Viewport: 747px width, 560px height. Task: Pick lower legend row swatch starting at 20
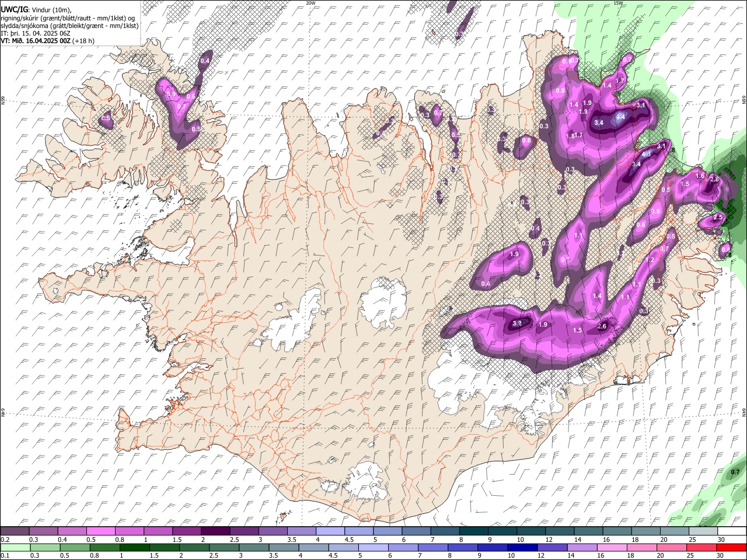click(x=672, y=548)
